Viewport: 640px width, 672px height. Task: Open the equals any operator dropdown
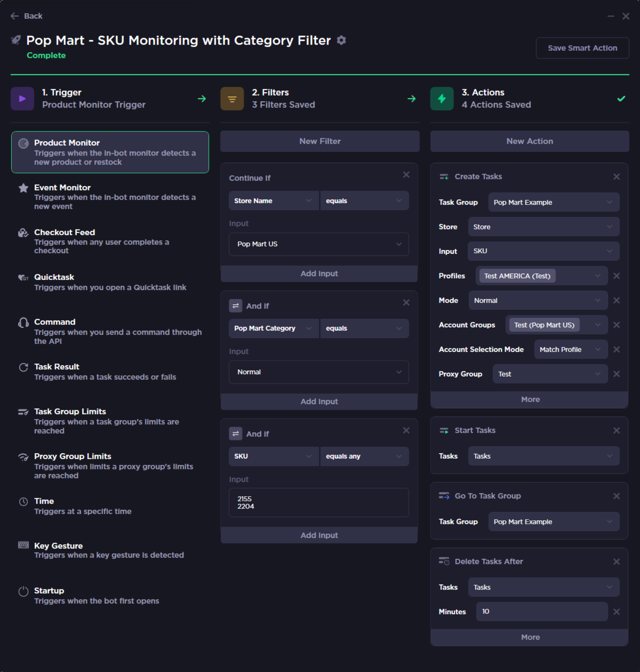[364, 456]
